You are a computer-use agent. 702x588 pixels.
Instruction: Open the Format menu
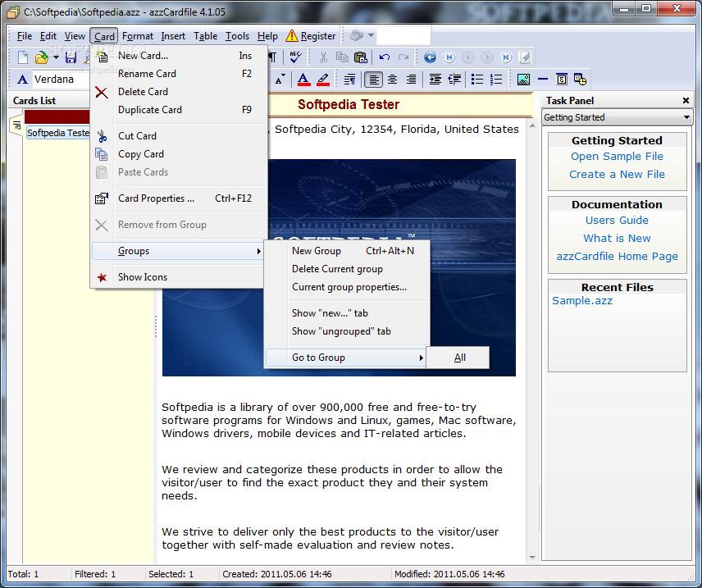[138, 36]
